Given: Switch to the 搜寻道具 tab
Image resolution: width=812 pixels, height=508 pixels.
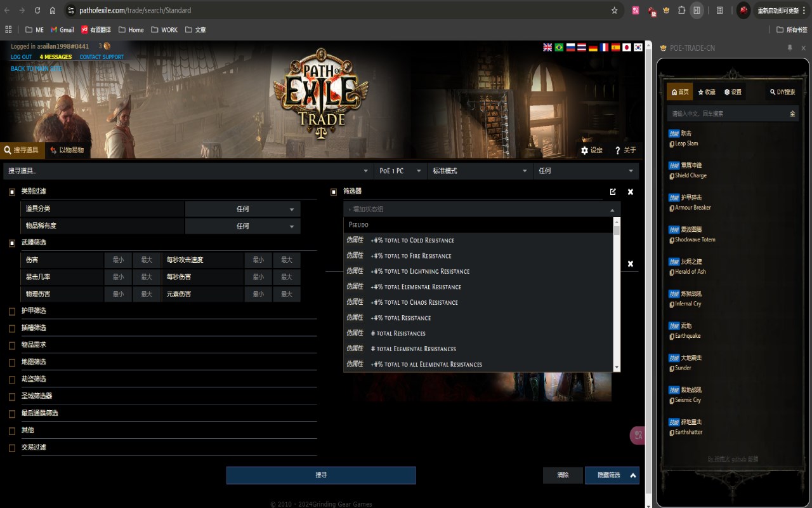Looking at the screenshot, I should (22, 150).
